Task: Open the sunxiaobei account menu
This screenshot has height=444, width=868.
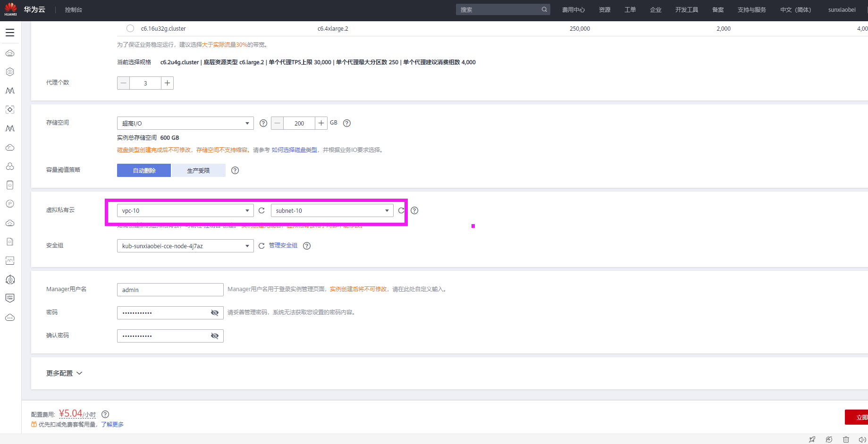Action: pos(842,9)
